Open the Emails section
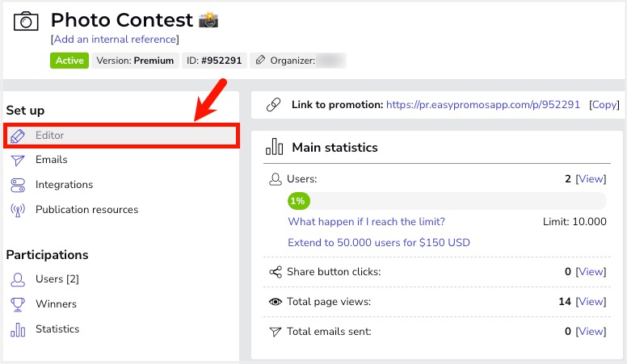Image resolution: width=627 pixels, height=364 pixels. coord(51,160)
